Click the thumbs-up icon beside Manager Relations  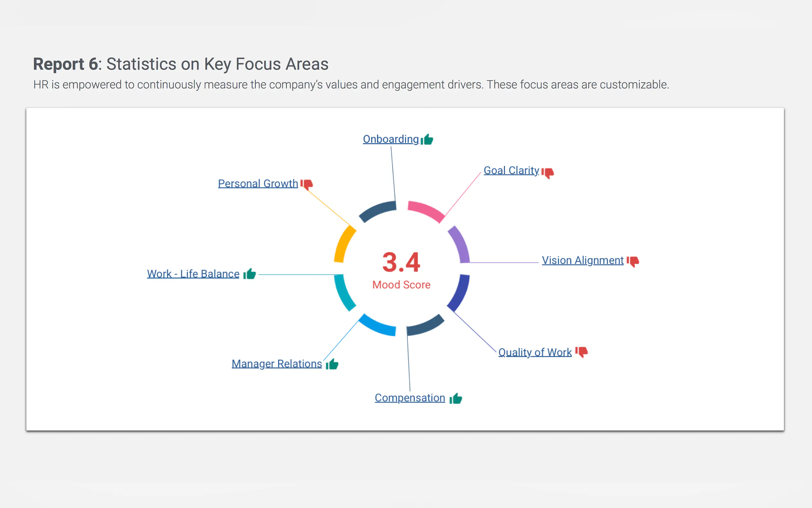pyautogui.click(x=332, y=364)
